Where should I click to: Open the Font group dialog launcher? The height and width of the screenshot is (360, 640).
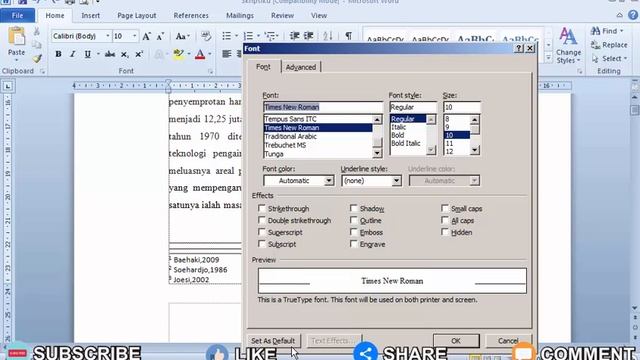pyautogui.click(x=211, y=71)
